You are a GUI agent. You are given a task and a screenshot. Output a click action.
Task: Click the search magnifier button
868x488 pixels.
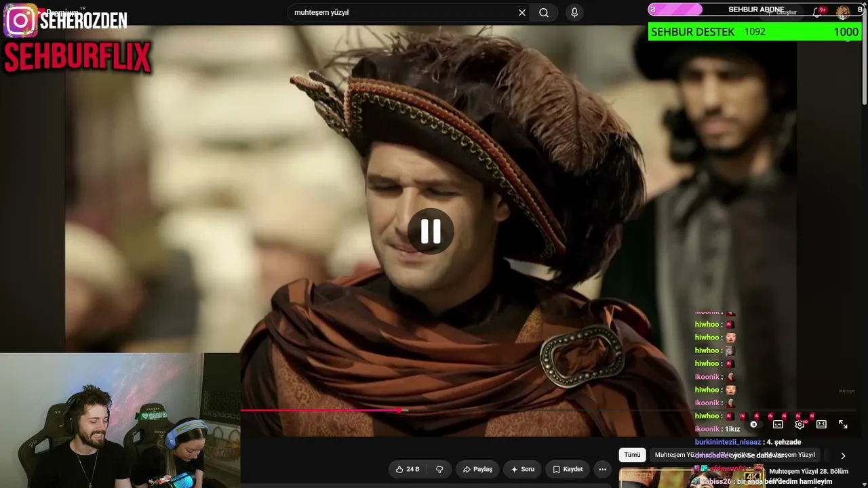tap(544, 13)
